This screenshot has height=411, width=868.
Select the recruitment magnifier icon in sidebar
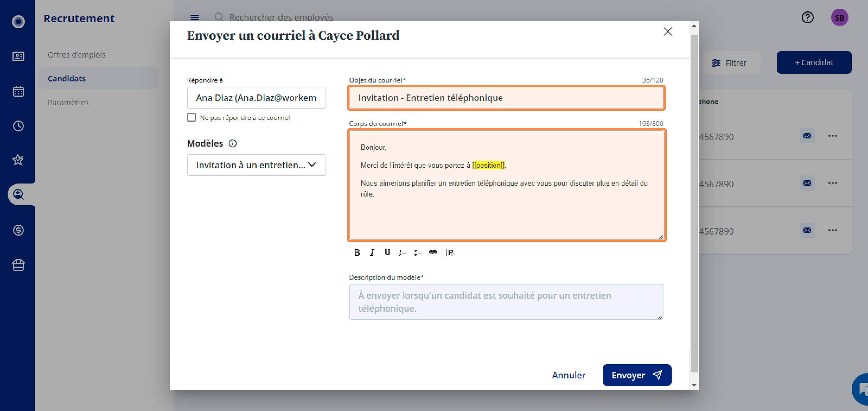click(18, 194)
